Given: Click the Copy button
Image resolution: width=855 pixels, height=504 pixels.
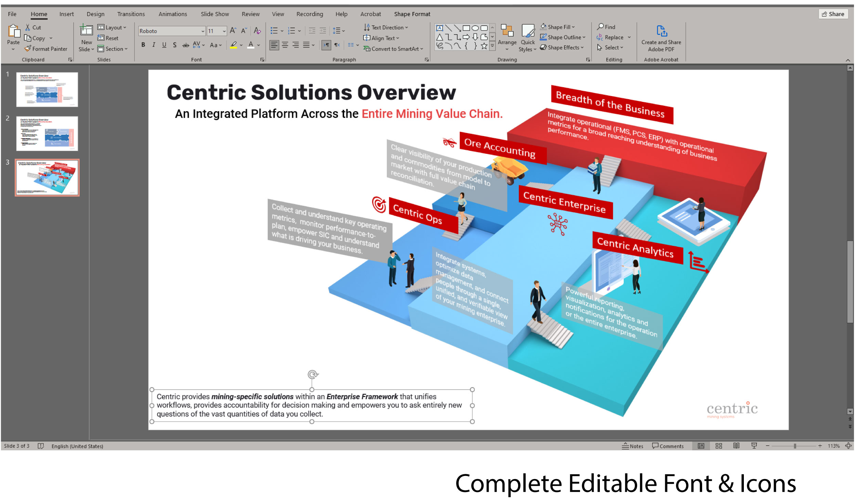Looking at the screenshot, I should (x=35, y=38).
